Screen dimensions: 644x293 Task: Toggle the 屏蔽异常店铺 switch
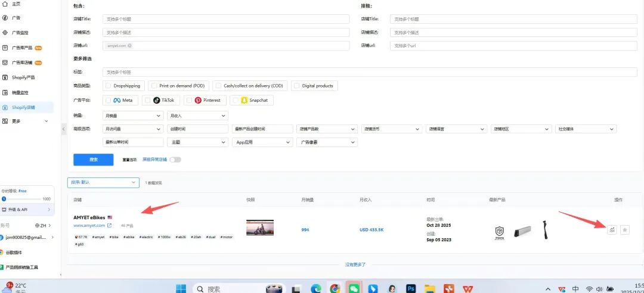click(x=175, y=160)
